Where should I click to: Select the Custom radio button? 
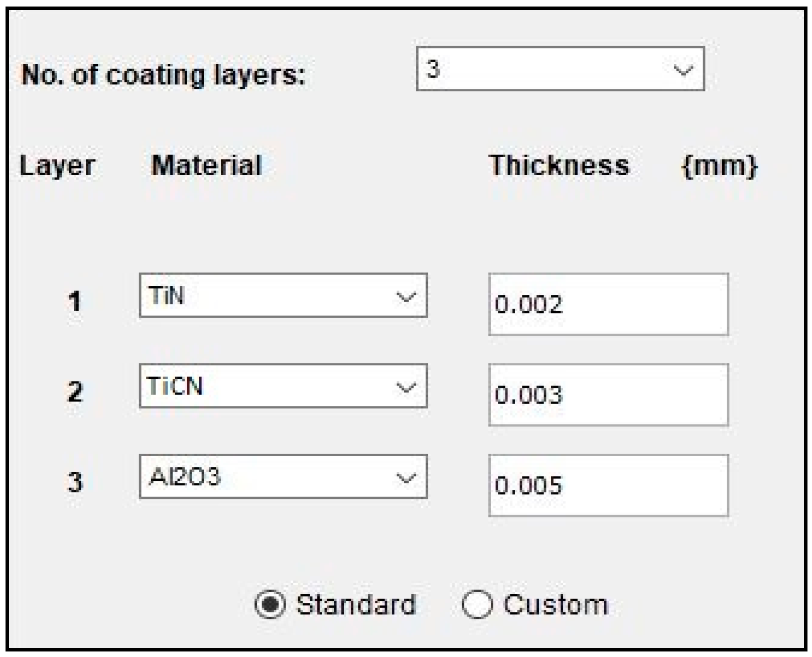477,604
